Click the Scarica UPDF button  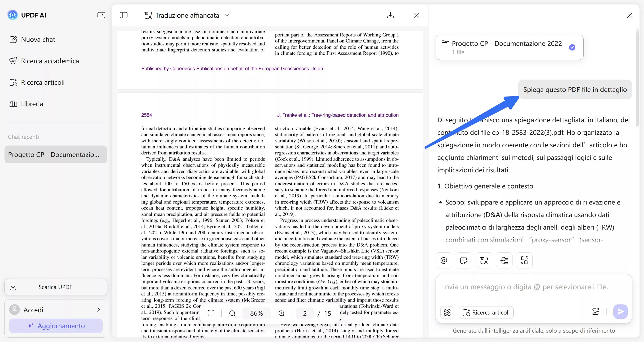click(x=56, y=287)
